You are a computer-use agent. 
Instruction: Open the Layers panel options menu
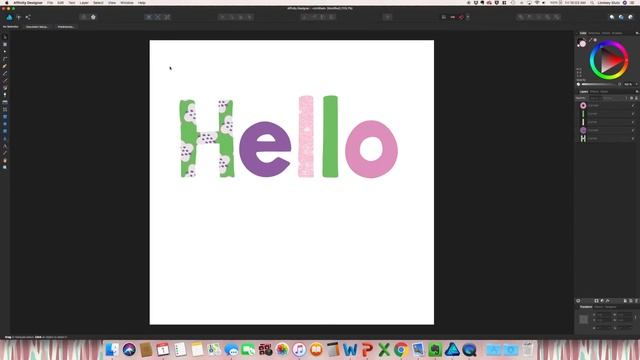click(x=637, y=91)
